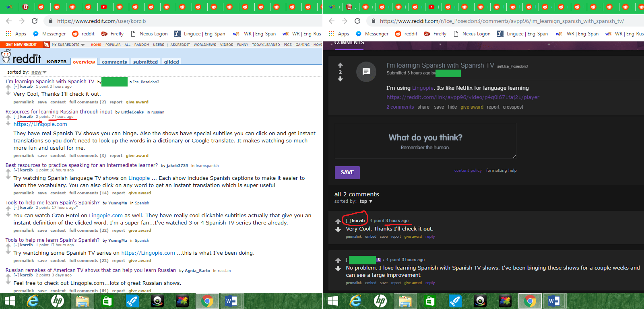Open full comments (14) link
Image resolution: width=644 pixels, height=309 pixels.
tap(89, 193)
